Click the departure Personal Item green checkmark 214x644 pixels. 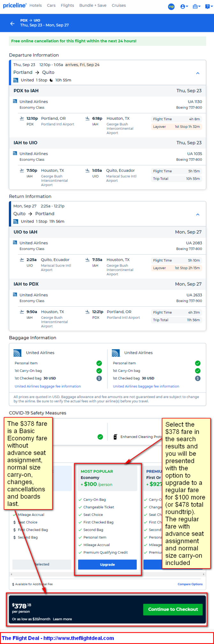99,363
